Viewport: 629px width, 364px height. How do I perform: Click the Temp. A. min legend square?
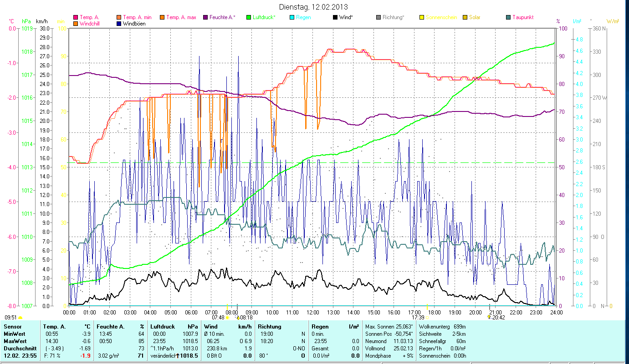pos(119,18)
